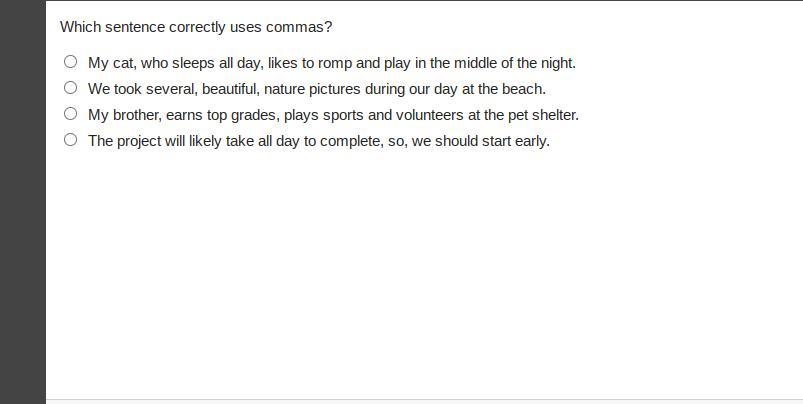The width and height of the screenshot is (803, 404).
Task: Choose the radio button beside 'We took several'
Action: click(x=70, y=88)
